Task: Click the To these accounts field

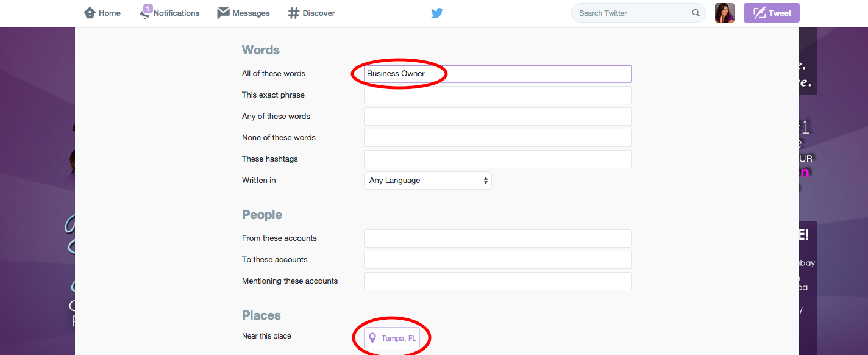Action: (x=498, y=260)
